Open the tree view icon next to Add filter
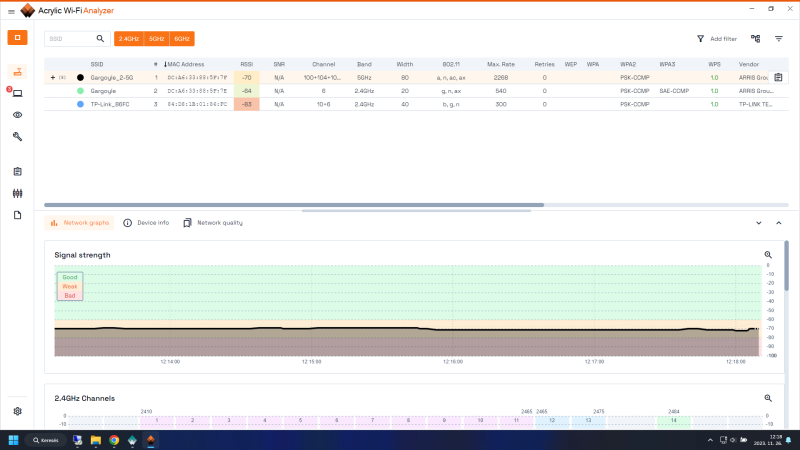This screenshot has height=450, width=800. [x=756, y=39]
